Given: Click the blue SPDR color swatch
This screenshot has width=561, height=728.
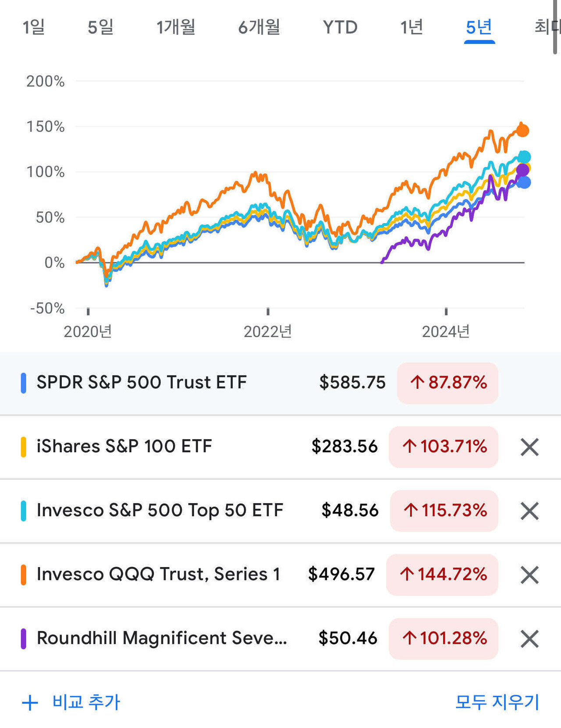Looking at the screenshot, I should click(x=24, y=383).
